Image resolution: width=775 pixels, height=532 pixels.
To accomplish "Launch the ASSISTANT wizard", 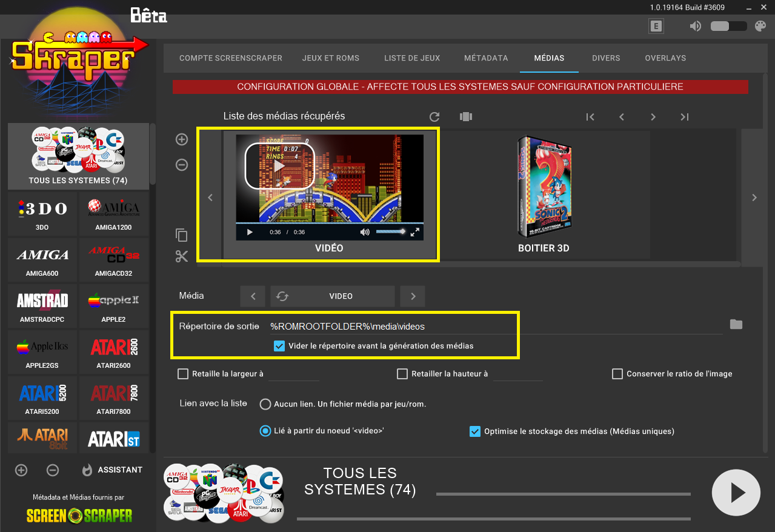I will pos(113,470).
